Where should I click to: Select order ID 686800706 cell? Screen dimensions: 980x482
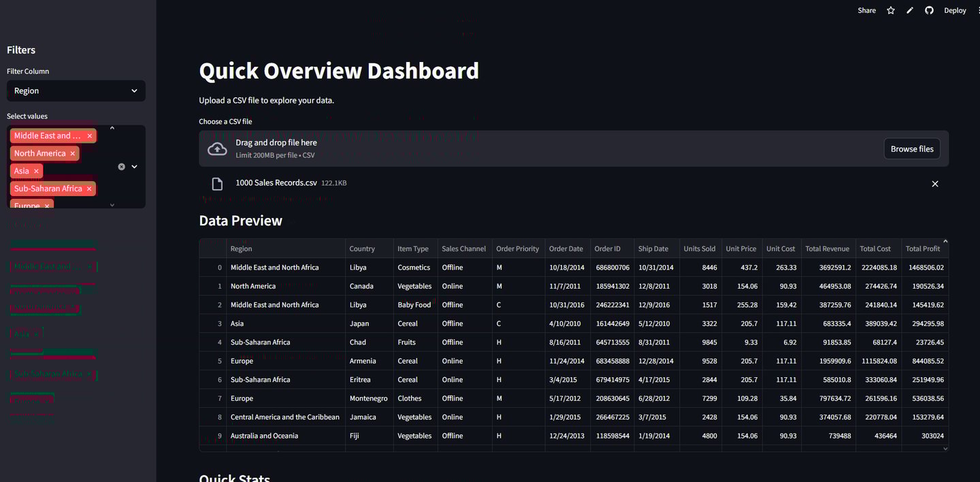pyautogui.click(x=612, y=268)
